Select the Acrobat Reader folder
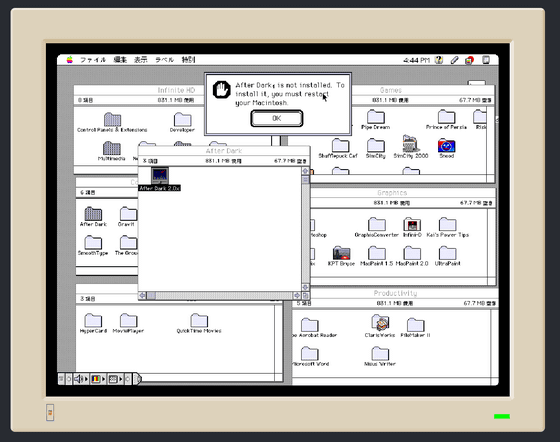The image size is (560, 442). point(314,328)
